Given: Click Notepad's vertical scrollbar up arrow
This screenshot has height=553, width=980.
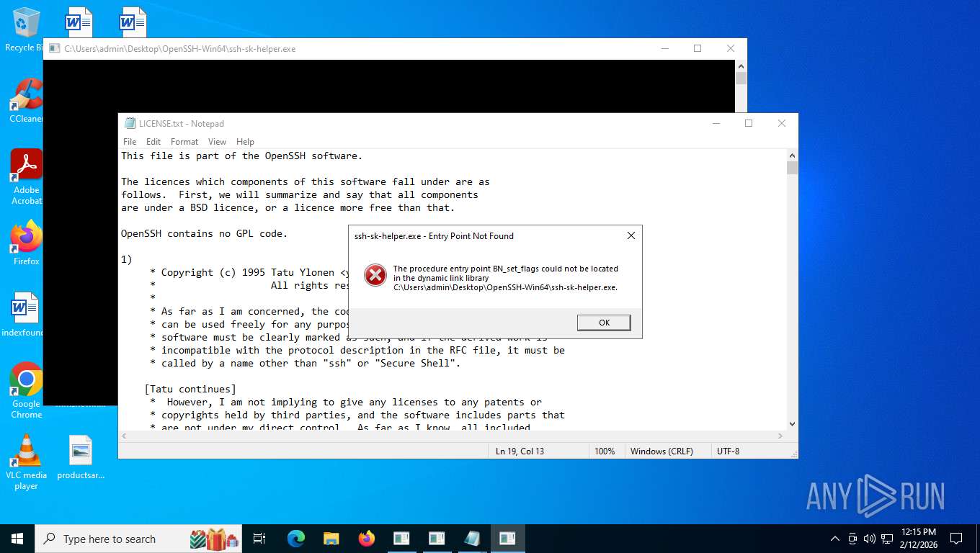Looking at the screenshot, I should pos(793,155).
